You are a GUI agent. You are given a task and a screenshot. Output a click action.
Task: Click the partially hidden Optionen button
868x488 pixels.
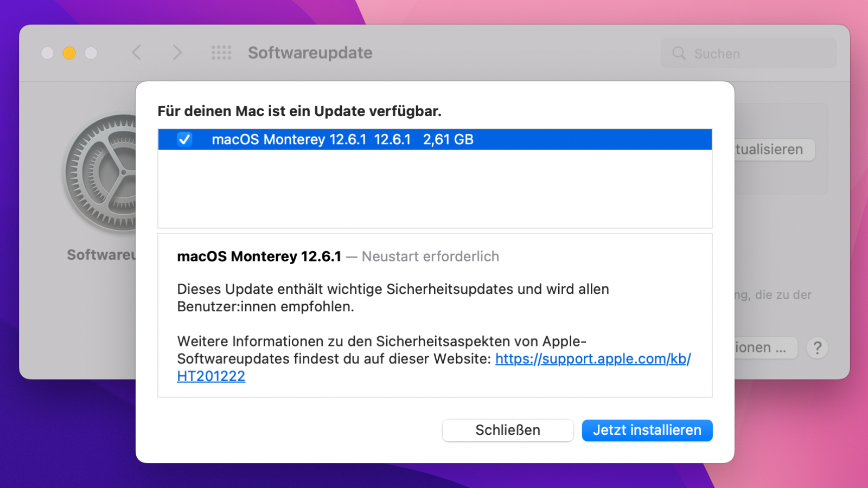765,348
